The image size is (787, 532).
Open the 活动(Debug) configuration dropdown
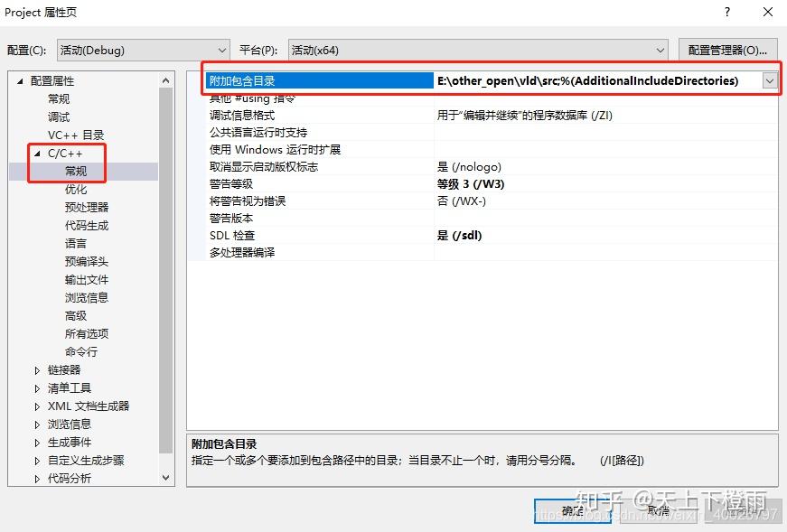click(221, 50)
